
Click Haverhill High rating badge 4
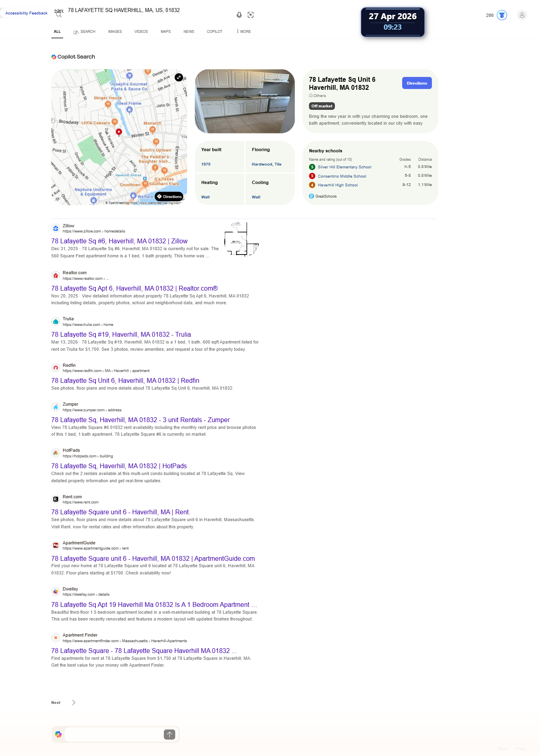312,185
